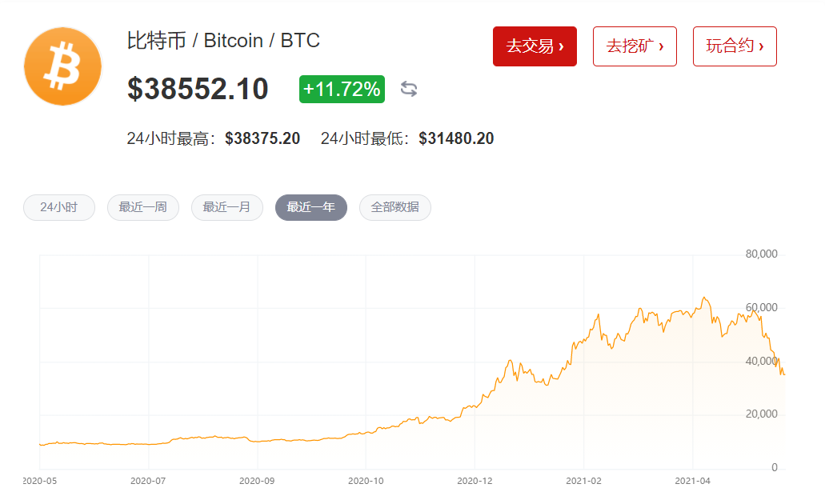This screenshot has height=504, width=825.
Task: Select the 24小时 time range
Action: coord(58,207)
